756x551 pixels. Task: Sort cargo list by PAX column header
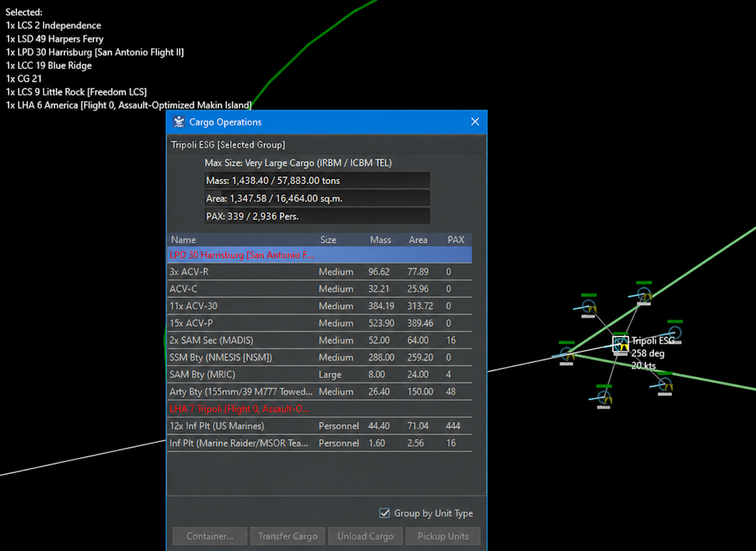(x=456, y=239)
